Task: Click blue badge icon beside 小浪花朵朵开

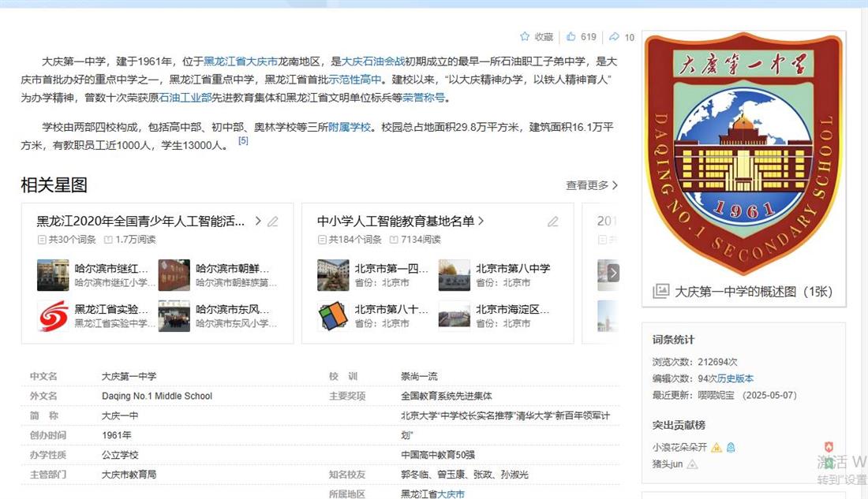Action: [x=731, y=447]
